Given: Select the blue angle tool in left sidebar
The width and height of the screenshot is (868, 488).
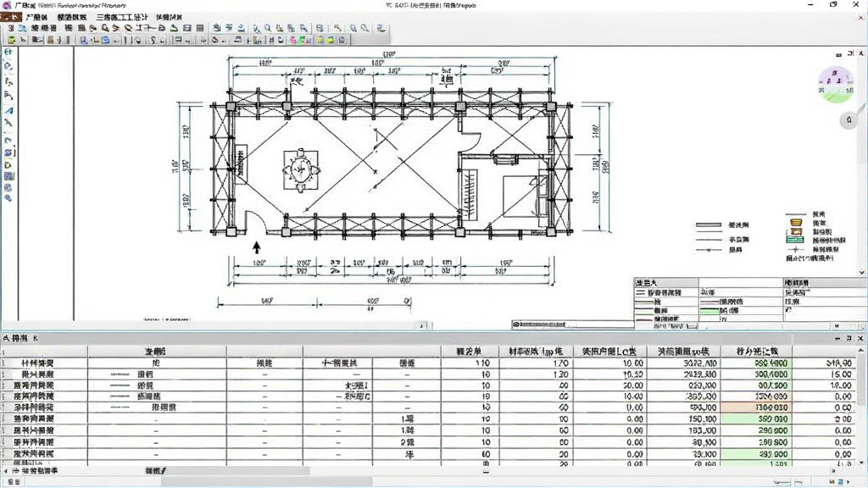Looking at the screenshot, I should tap(8, 110).
